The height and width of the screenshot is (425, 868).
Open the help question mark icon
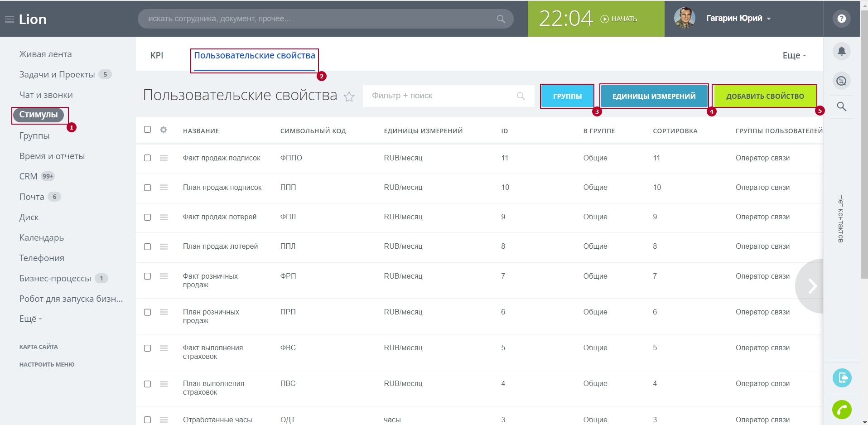coord(841,19)
